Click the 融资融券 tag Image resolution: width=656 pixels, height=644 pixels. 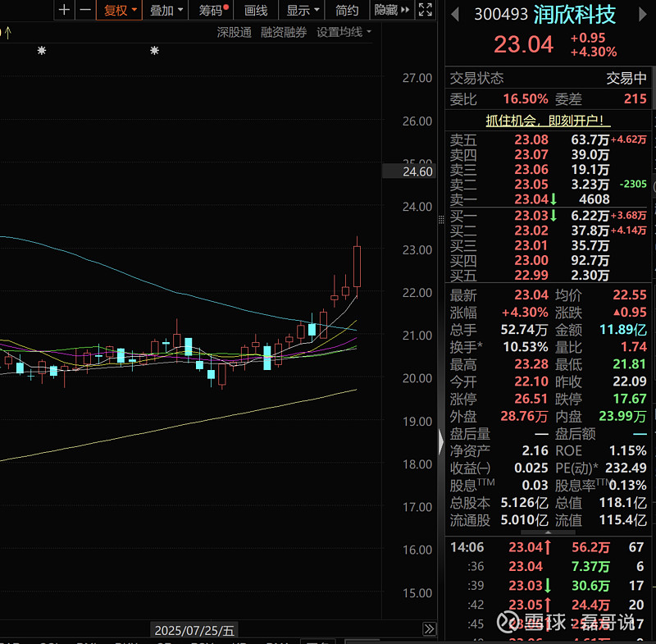click(284, 32)
